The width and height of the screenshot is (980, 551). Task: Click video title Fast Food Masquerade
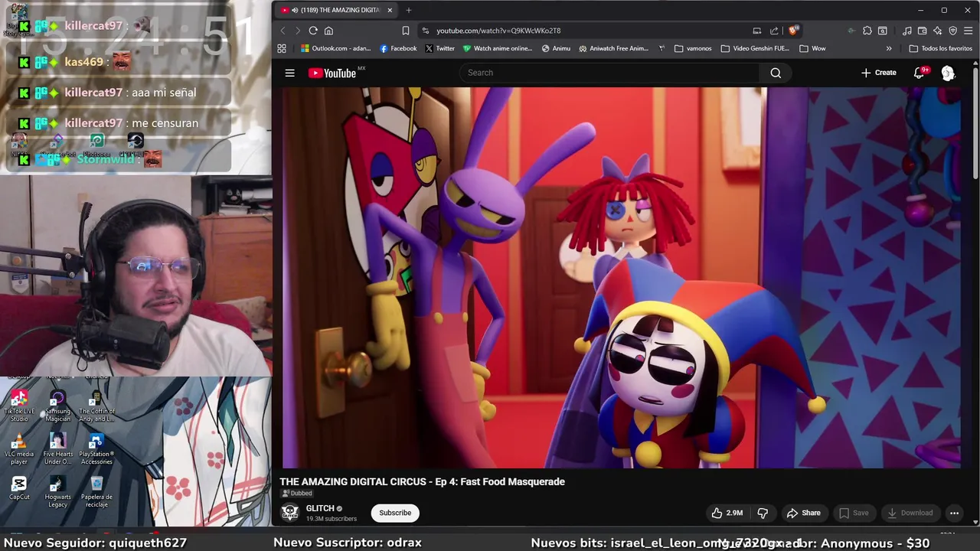(422, 481)
